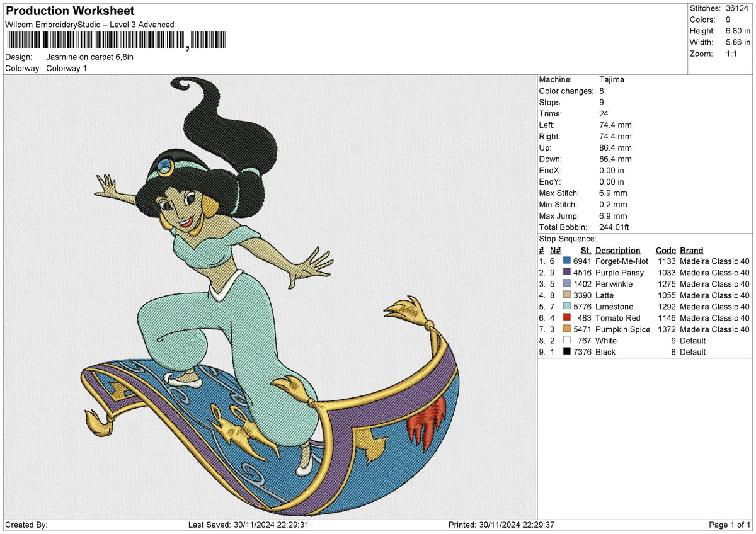
Task: Click the 'Description' column header
Action: pyautogui.click(x=618, y=250)
